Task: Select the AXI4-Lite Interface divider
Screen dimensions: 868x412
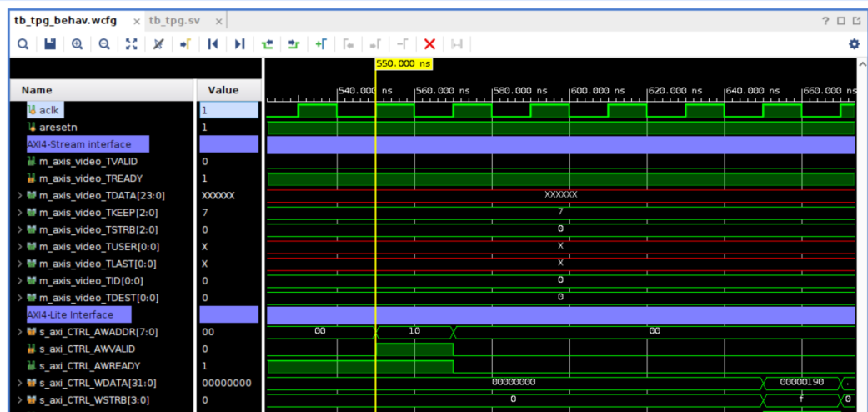Action: tap(78, 315)
